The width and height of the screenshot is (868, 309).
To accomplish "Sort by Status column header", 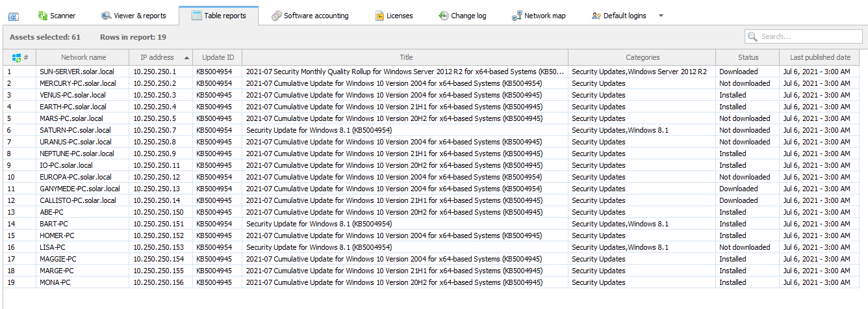I will pos(748,58).
